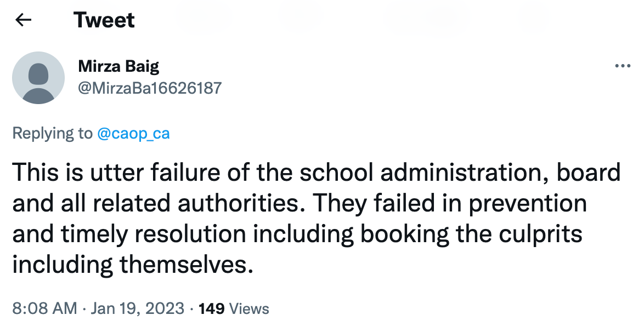Click Mirza Baig's default avatar picture
Image resolution: width=644 pixels, height=332 pixels.
38,78
